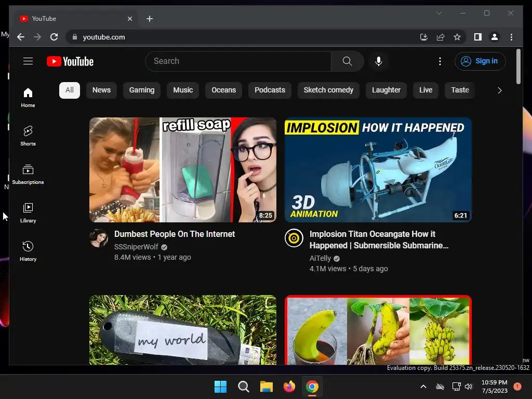Screen dimensions: 532x399
Task: Start voice search with microphone icon
Action: [x=379, y=61]
